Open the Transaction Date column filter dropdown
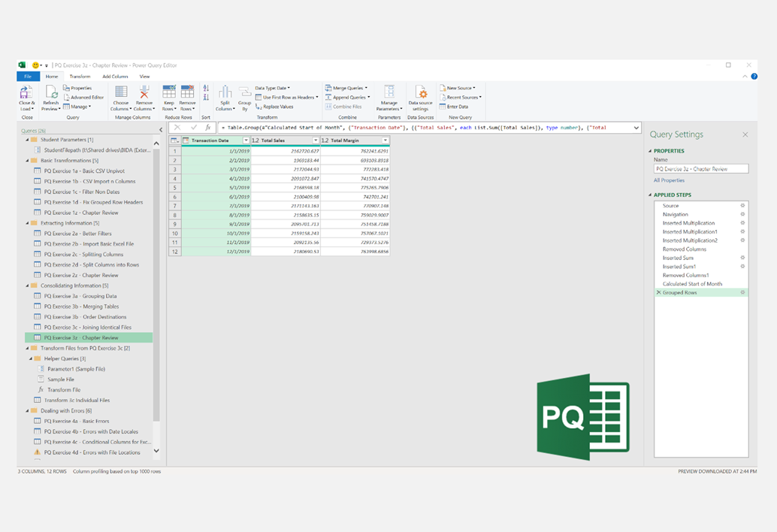Screen dimensions: 777x532 246,141
